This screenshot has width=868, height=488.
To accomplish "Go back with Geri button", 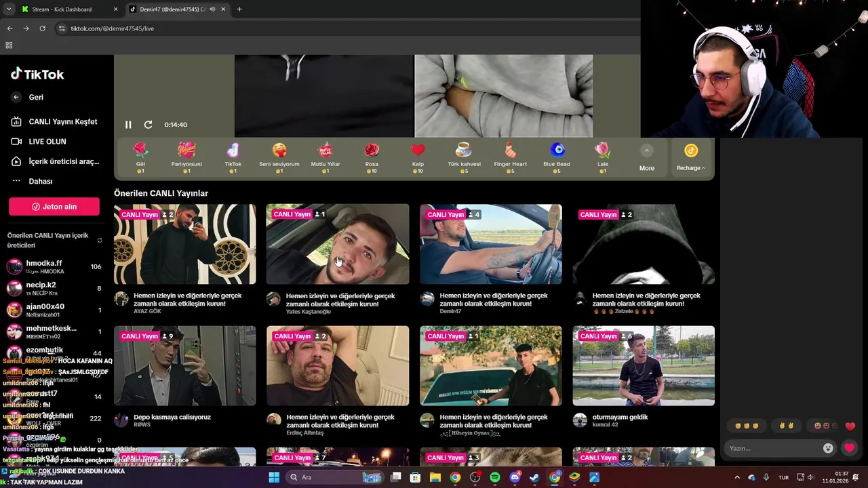I will pos(27,98).
